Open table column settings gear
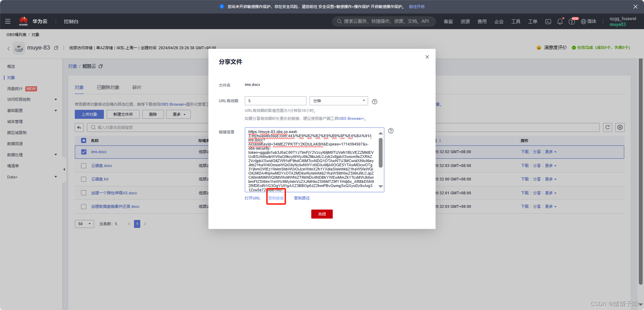This screenshot has width=644, height=310. coord(620,127)
